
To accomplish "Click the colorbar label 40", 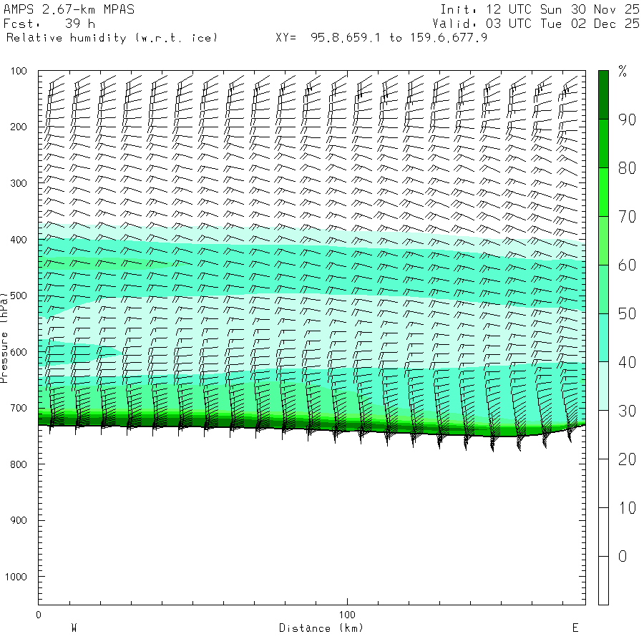I will 627,362.
